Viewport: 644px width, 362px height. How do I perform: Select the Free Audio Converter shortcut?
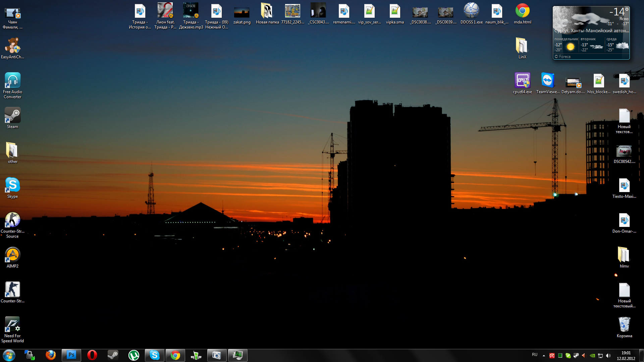pyautogui.click(x=12, y=85)
